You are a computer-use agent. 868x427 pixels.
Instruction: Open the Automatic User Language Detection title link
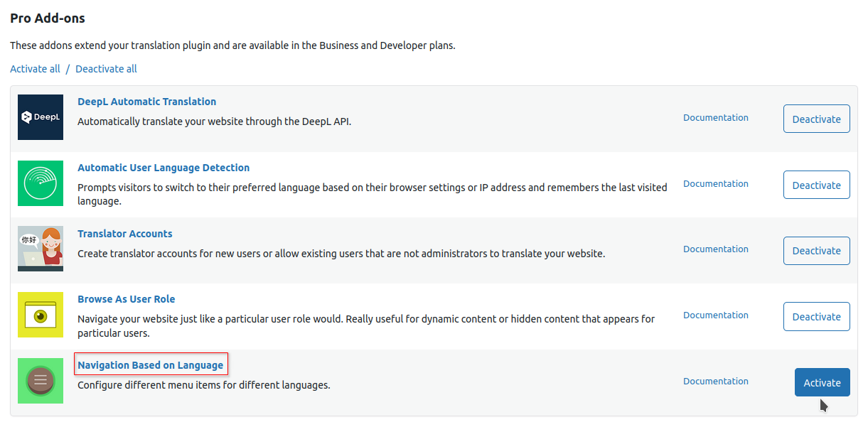164,168
